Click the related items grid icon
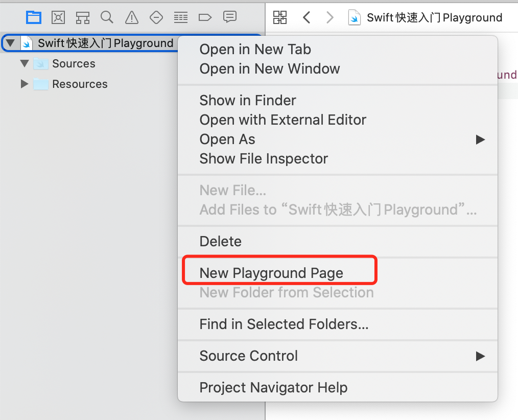 [x=280, y=17]
